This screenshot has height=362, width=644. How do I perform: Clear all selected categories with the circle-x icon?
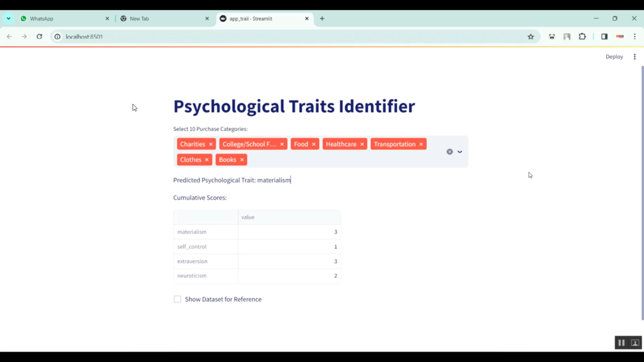point(450,151)
